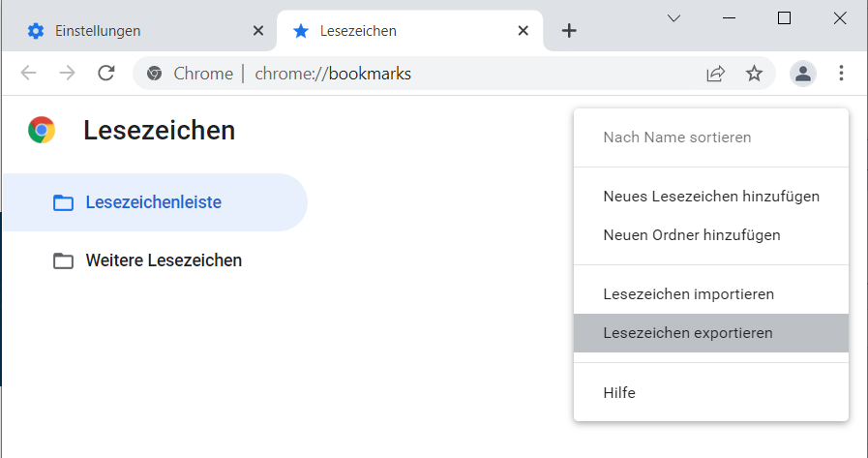Click the reload page icon
The image size is (868, 458).
point(107,74)
